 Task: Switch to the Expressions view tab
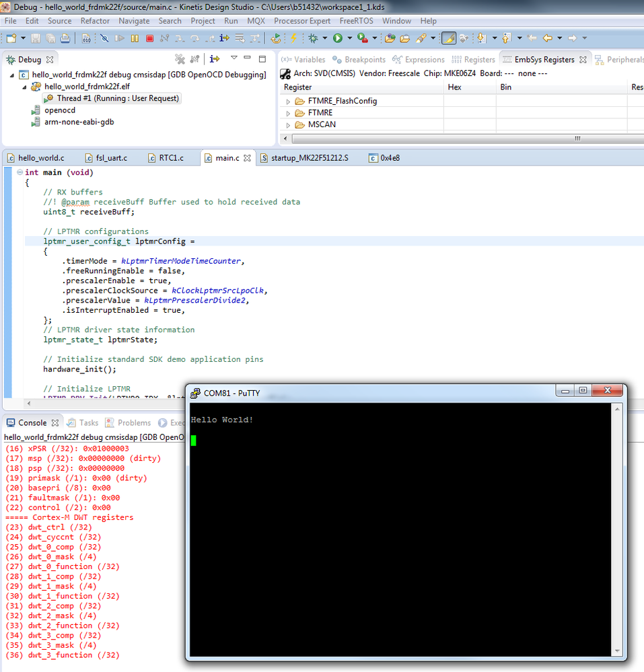coord(419,60)
